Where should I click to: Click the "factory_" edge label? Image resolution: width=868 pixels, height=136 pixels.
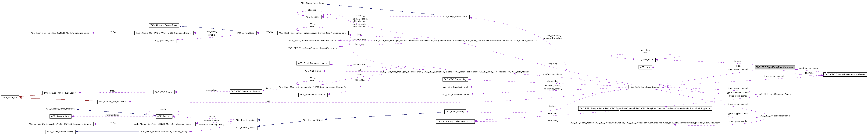553,106
